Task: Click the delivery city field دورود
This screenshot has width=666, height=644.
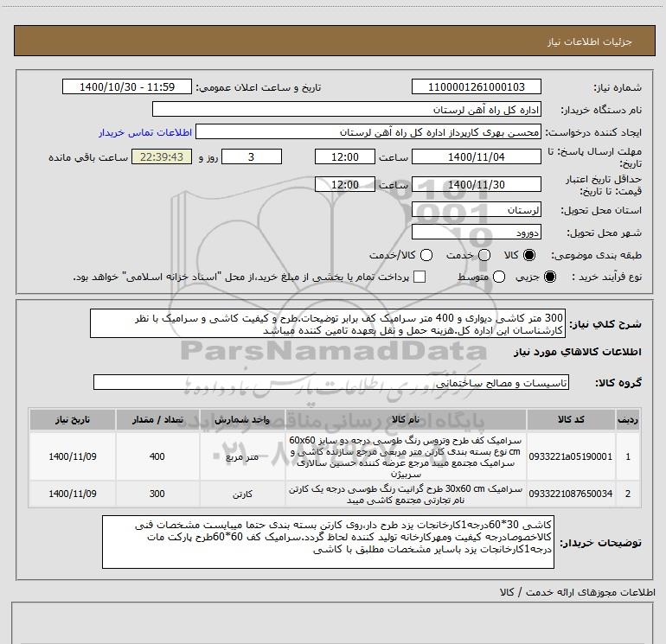Action: (x=476, y=233)
